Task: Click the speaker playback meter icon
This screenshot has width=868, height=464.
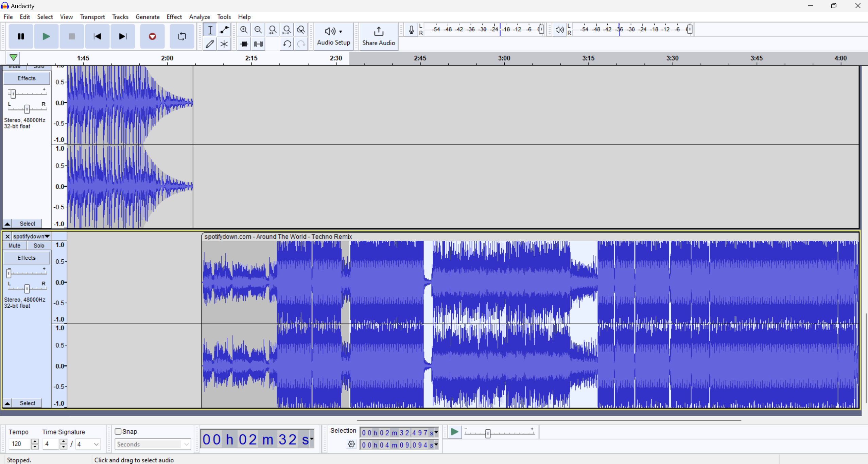Action: pyautogui.click(x=559, y=30)
